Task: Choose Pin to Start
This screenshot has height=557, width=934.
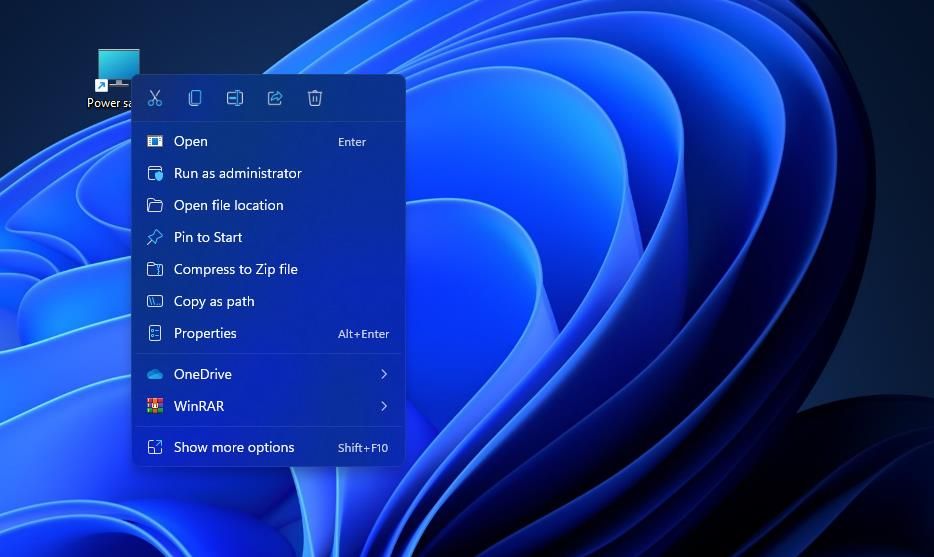Action: 268,237
